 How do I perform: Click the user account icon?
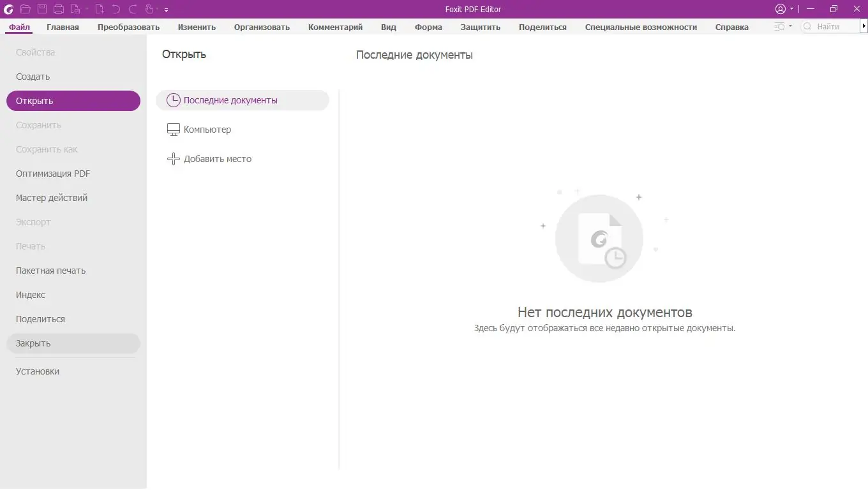point(781,9)
